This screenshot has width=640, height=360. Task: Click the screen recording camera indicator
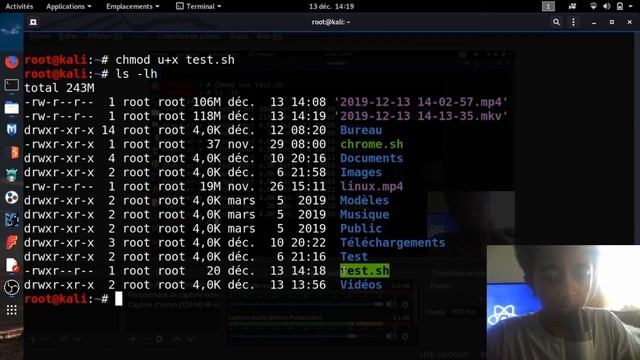click(x=572, y=6)
